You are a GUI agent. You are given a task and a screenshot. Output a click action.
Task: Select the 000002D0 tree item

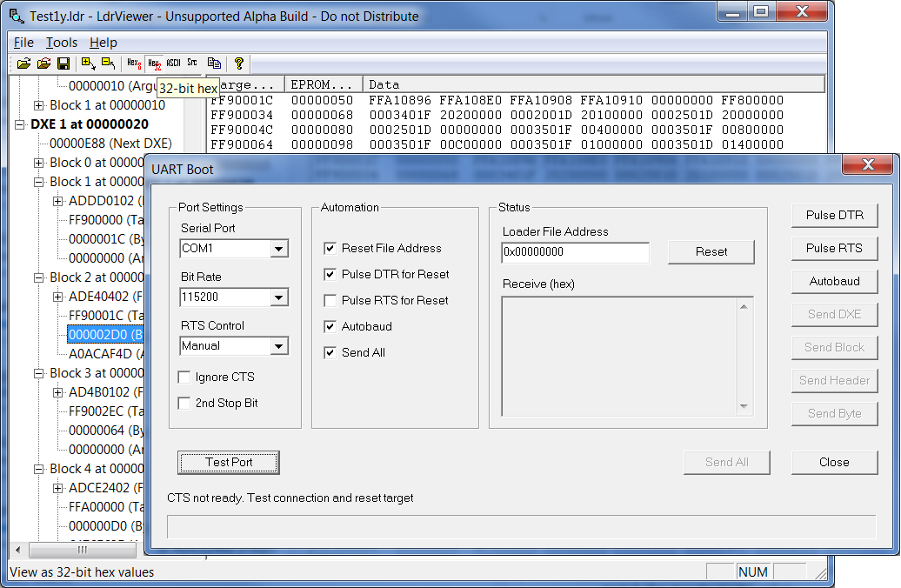pos(105,335)
